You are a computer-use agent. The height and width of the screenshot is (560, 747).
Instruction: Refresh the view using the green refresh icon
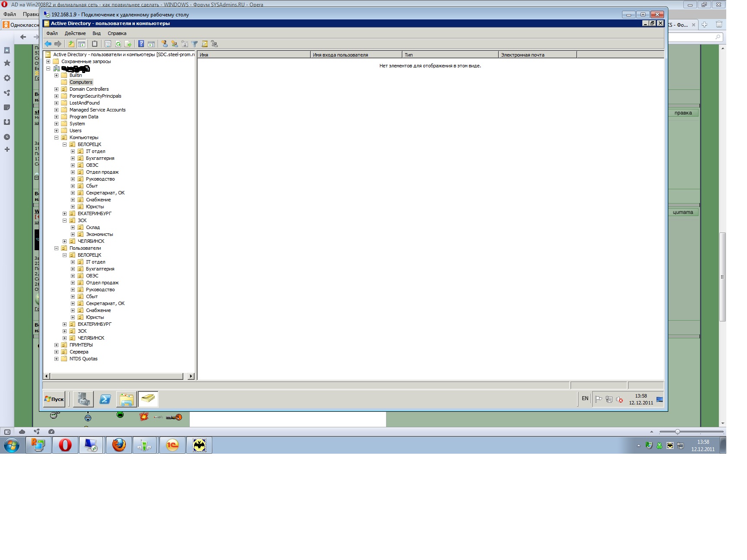118,44
